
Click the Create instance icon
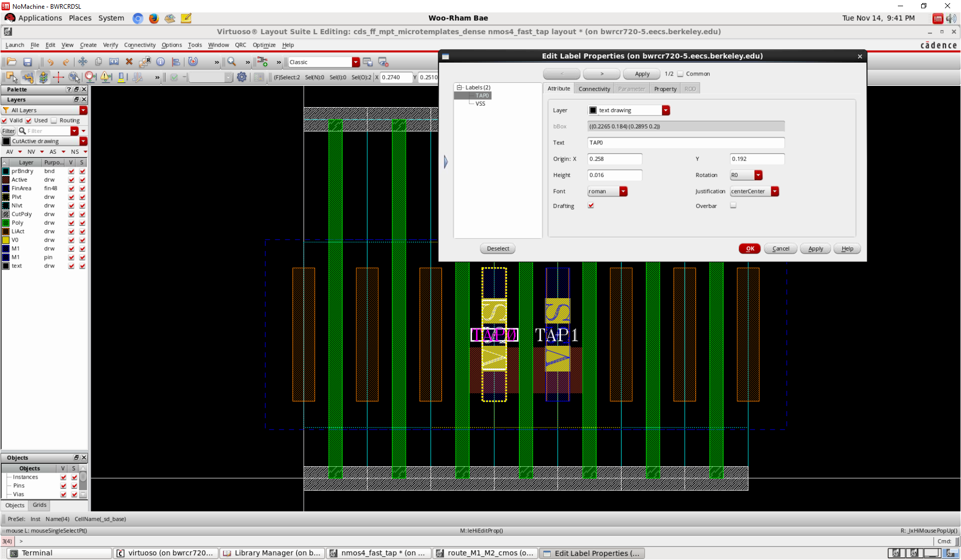tap(263, 62)
